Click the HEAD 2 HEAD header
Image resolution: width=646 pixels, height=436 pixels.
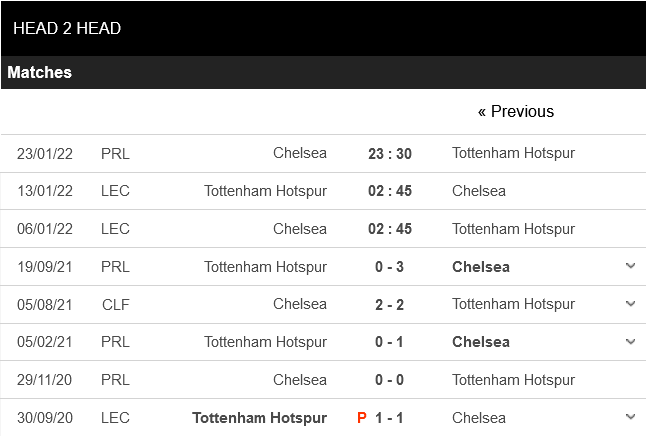(x=67, y=28)
